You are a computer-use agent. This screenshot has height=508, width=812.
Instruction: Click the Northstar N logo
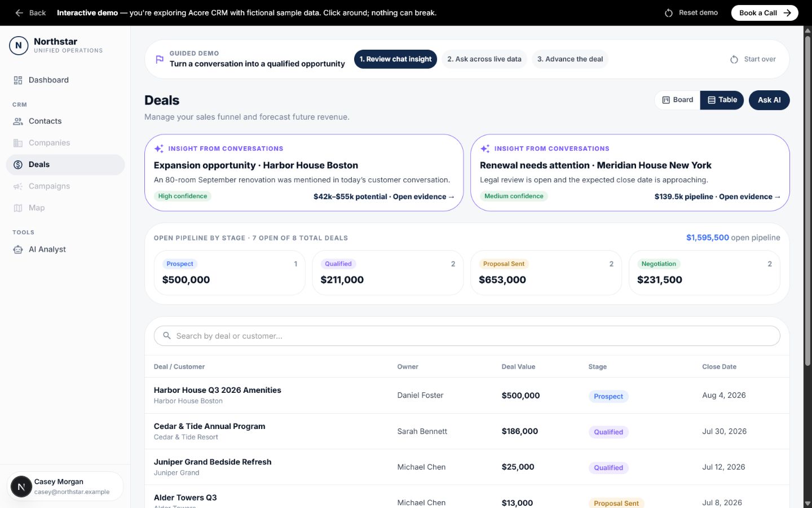[x=19, y=45]
